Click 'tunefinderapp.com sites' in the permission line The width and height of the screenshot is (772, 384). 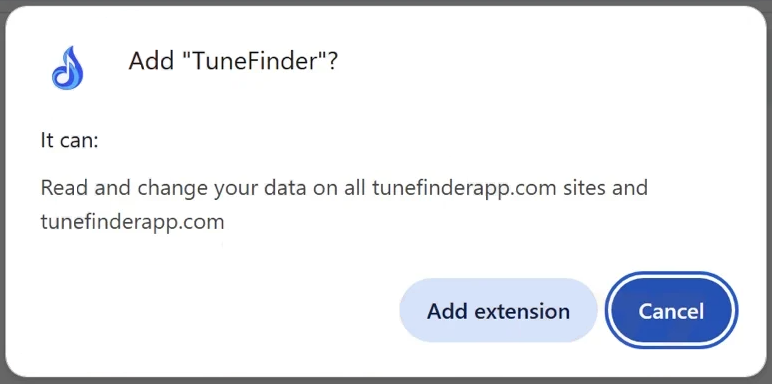pos(488,188)
